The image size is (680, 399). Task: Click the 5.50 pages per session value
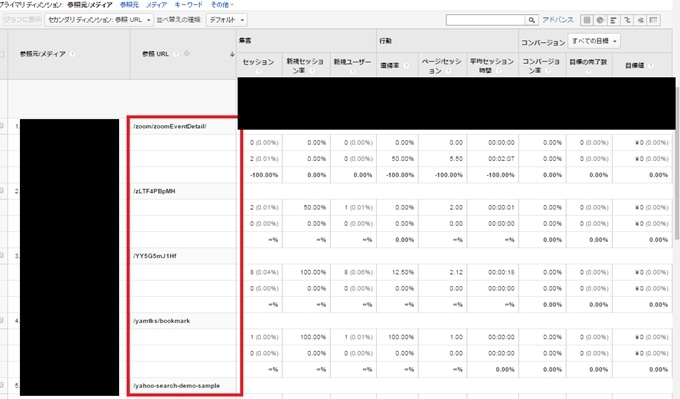456,159
